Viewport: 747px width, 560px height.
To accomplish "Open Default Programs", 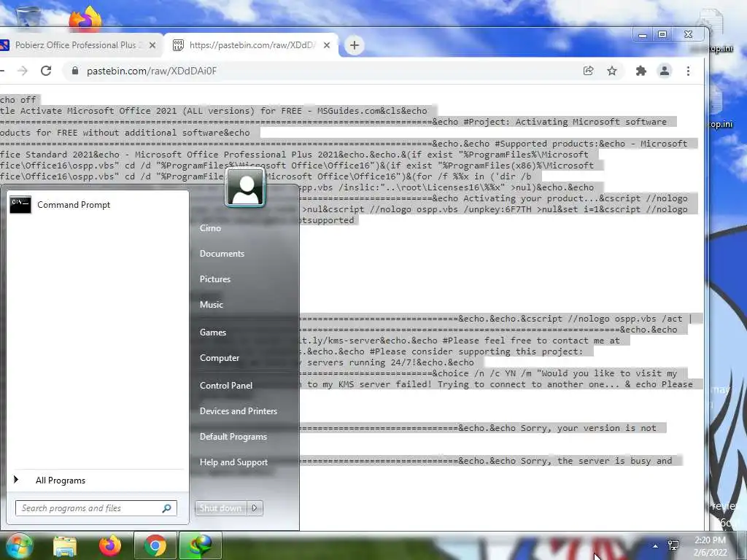I will point(233,437).
